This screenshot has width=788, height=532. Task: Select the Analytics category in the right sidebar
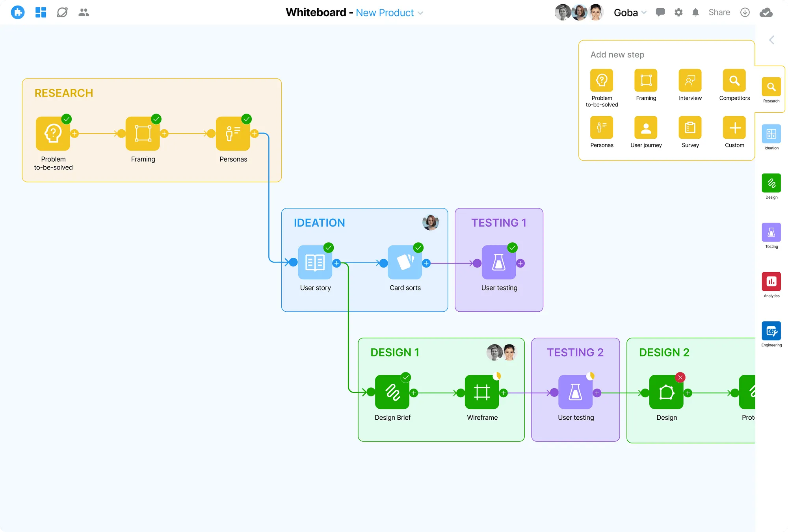click(x=771, y=282)
